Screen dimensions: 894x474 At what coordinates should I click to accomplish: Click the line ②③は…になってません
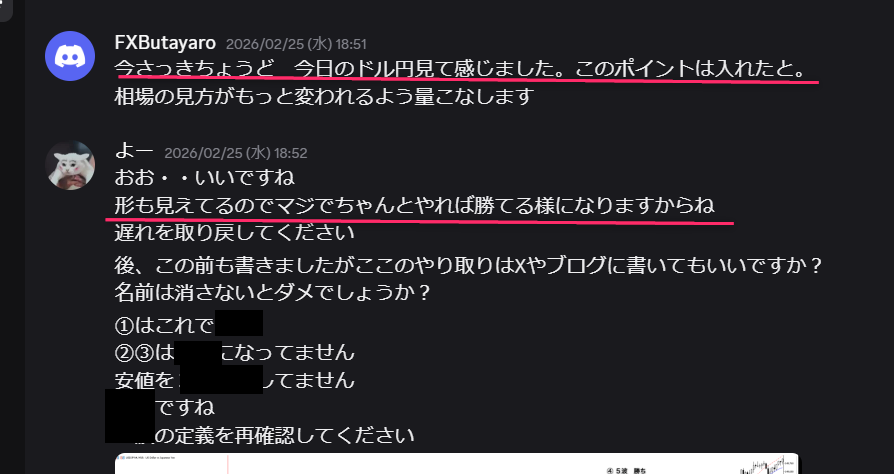tap(234, 353)
